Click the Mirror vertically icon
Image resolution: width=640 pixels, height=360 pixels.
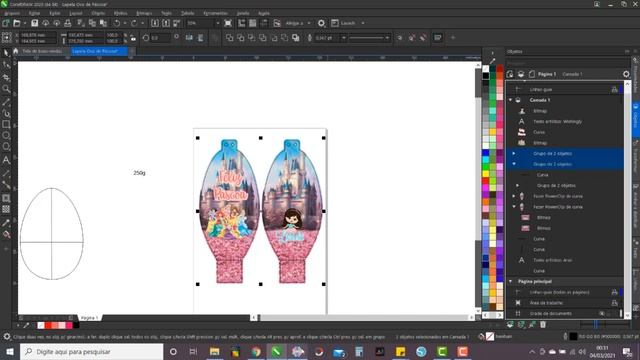[200, 38]
